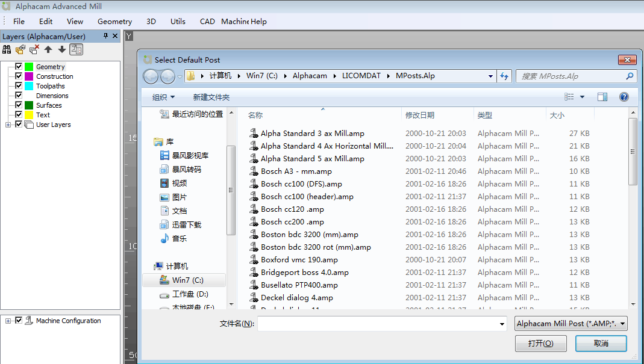Open view options dropdown arrow
Viewport: 644px width, 364px height.
tap(582, 97)
